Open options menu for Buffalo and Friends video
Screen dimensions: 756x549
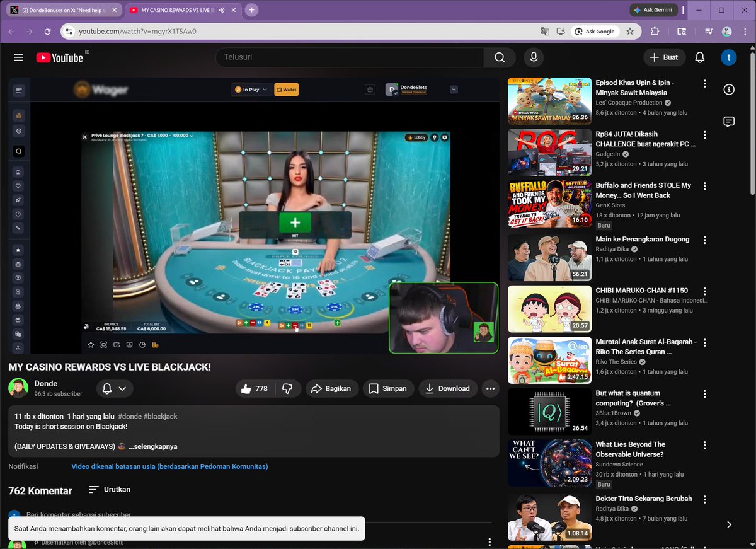click(x=705, y=187)
